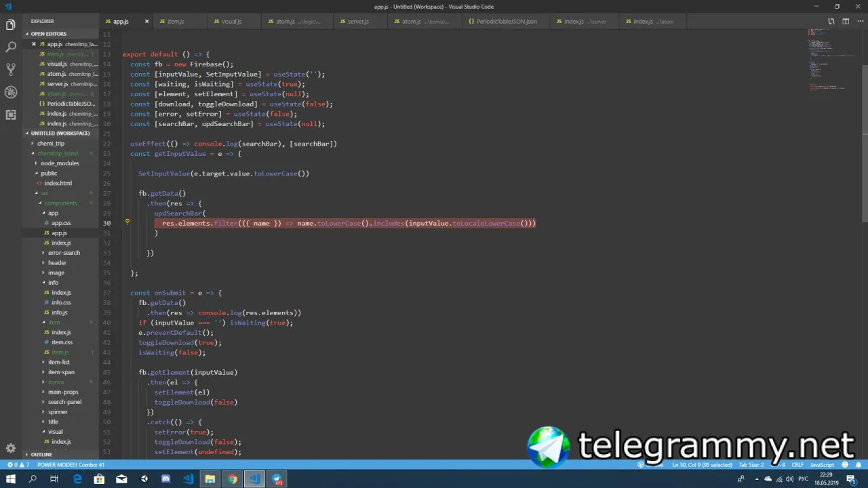Viewport: 868px width, 488px height.
Task: Open the Extensions view
Action: click(x=11, y=115)
